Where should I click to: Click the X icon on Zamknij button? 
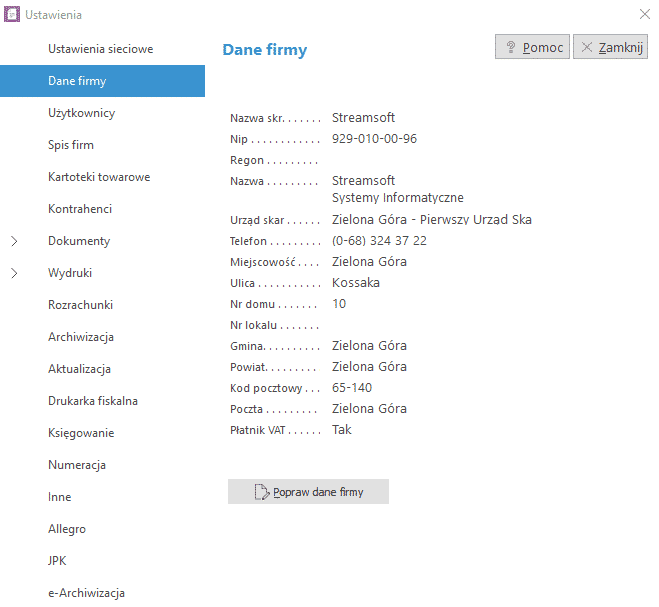(587, 47)
